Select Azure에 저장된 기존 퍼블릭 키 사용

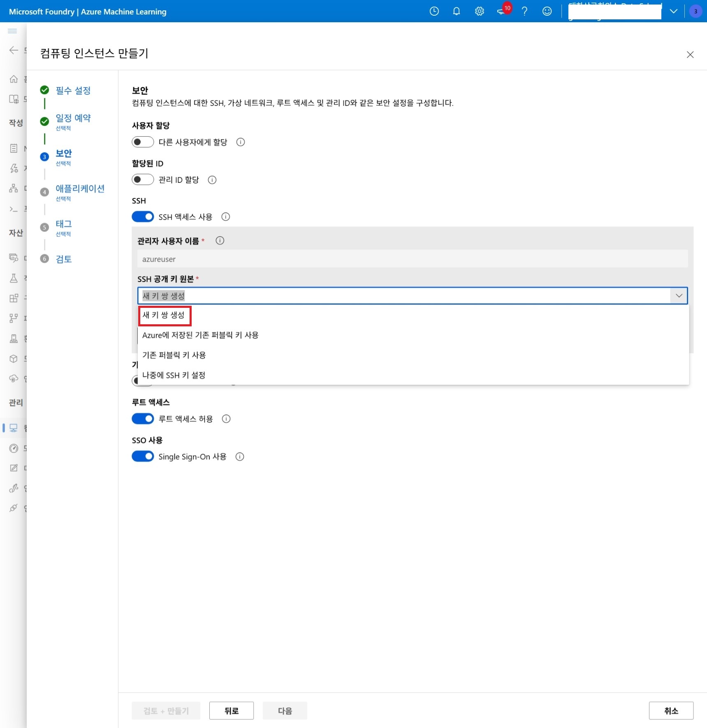(413, 335)
